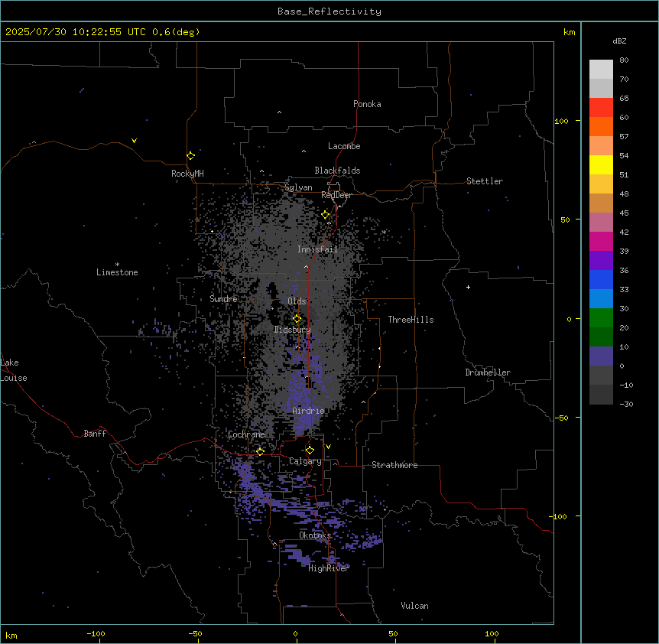Select the bright yellow 51-54 dBZ swatch

pyautogui.click(x=601, y=164)
